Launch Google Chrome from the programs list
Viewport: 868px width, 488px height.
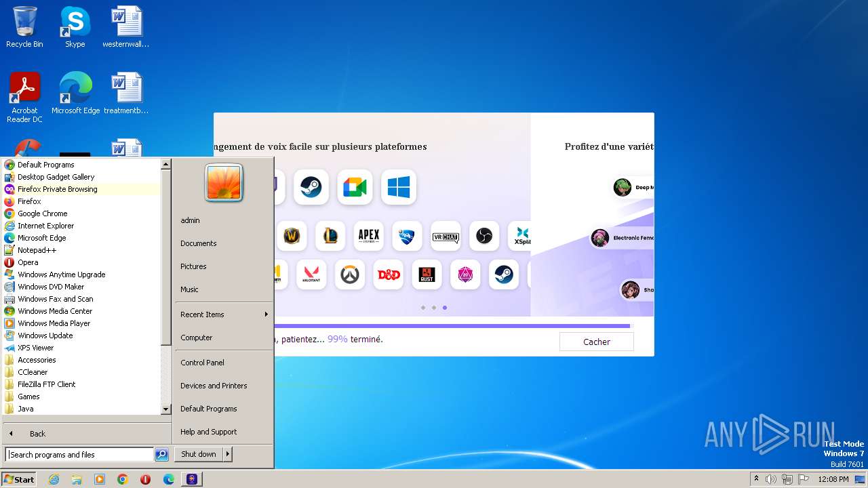click(81, 213)
